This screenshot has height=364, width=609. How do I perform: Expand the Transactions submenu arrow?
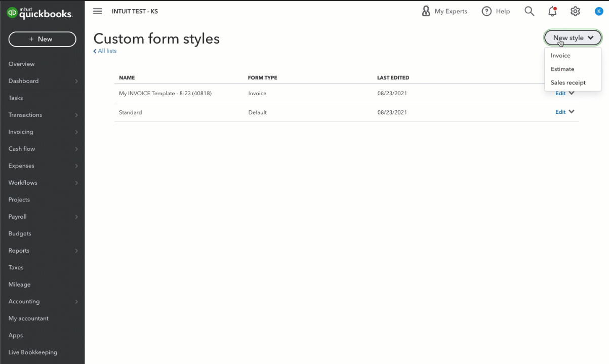point(76,115)
